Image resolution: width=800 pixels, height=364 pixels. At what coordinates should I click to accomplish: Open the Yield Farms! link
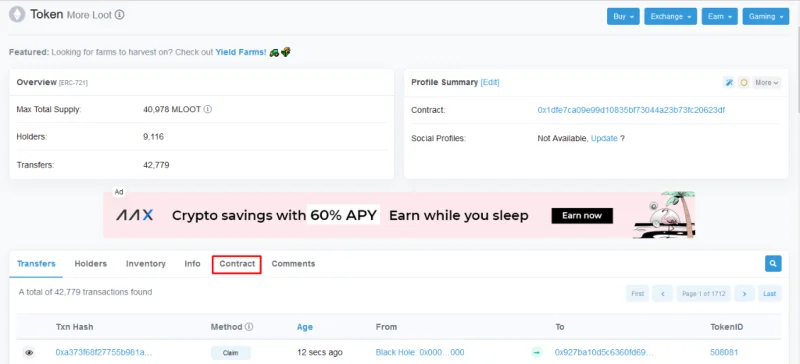pos(241,52)
